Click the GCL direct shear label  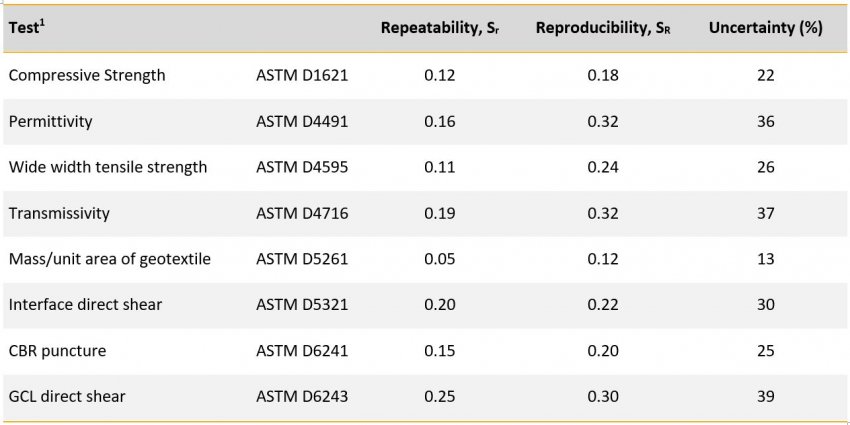[67, 397]
